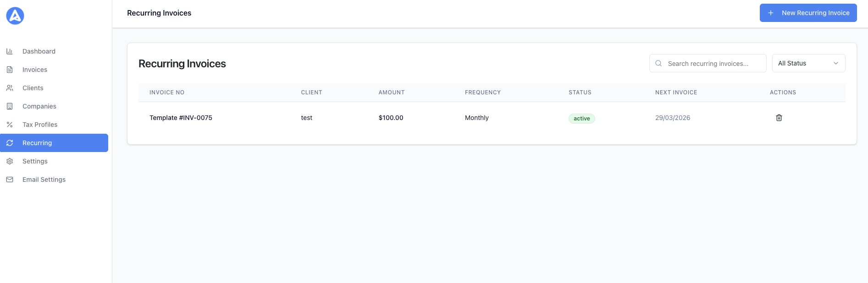Click the Recurring refresh arrows icon
Screen dimensions: 868x283
10,143
